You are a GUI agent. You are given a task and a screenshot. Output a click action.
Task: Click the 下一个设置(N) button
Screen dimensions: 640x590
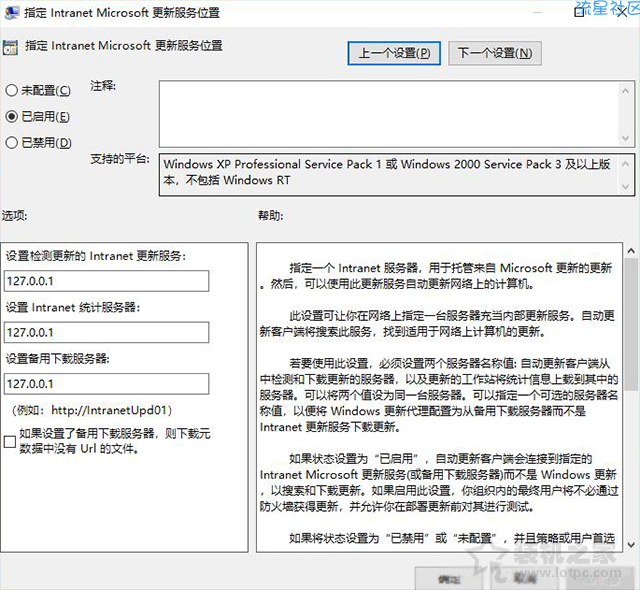[495, 53]
